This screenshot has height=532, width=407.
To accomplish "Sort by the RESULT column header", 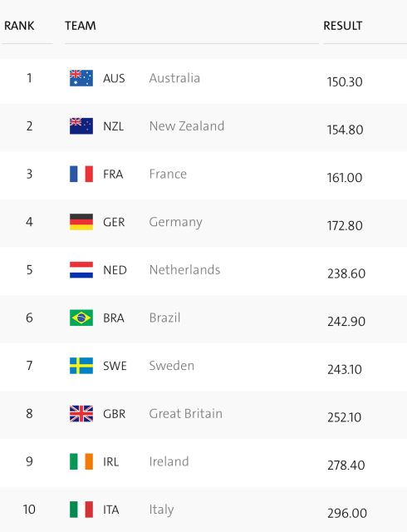I will (x=343, y=26).
